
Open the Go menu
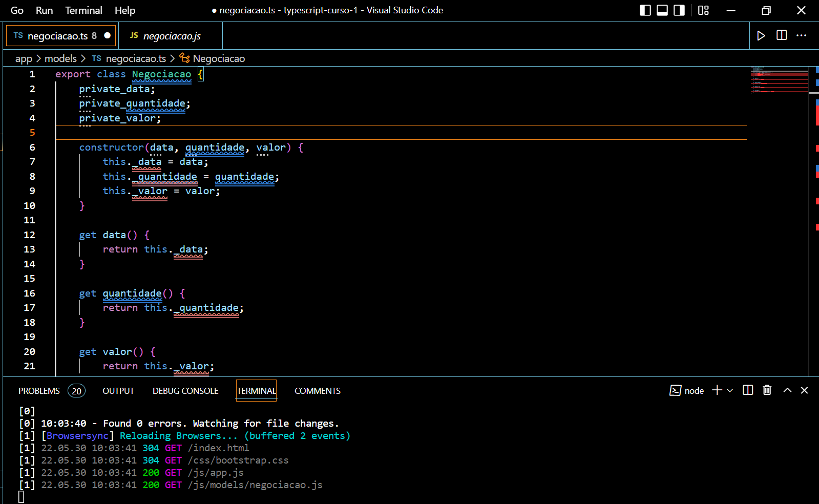point(17,10)
